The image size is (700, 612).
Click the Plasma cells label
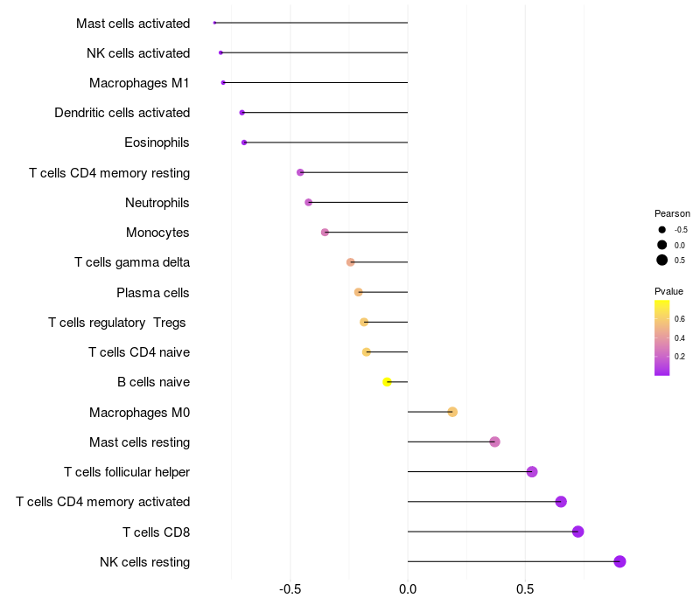point(153,293)
